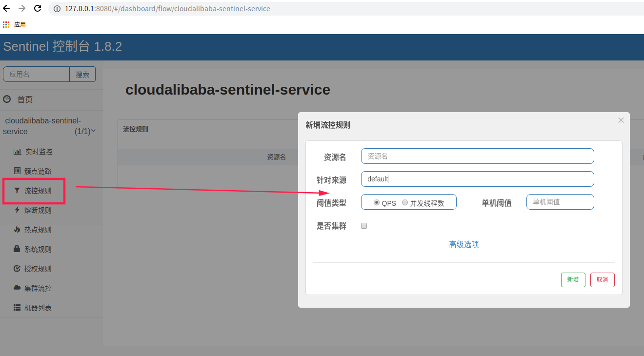Go to 首页 home link
The height and width of the screenshot is (356, 644).
tap(25, 99)
